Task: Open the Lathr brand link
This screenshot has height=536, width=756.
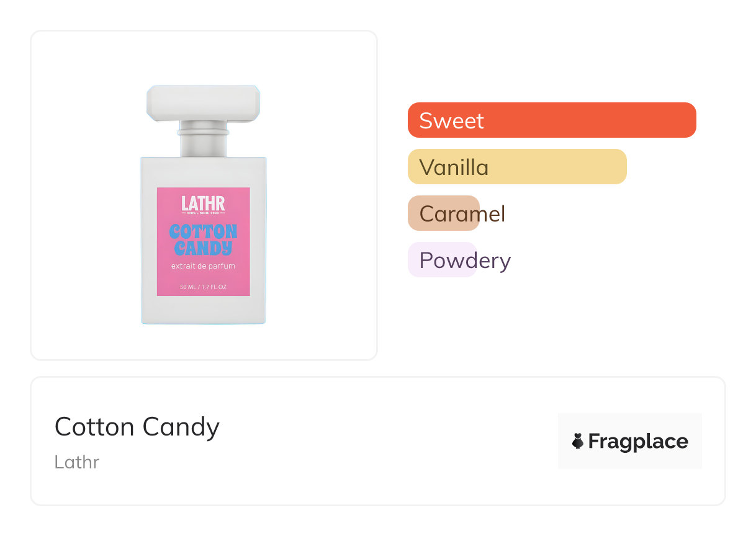Action: click(x=77, y=462)
